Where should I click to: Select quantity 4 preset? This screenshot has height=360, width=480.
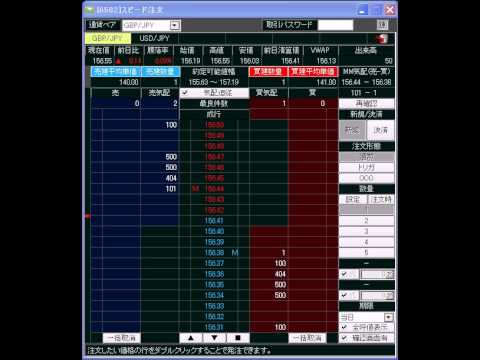pyautogui.click(x=366, y=242)
